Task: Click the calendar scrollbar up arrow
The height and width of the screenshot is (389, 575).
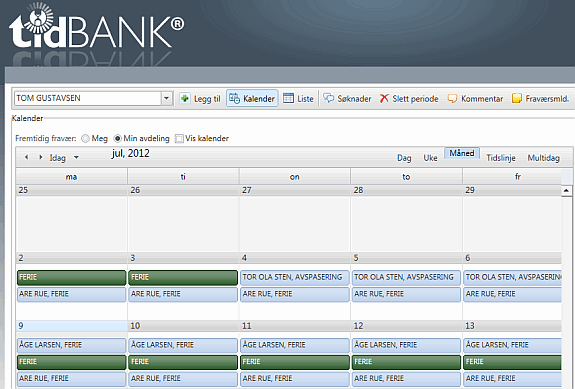Action: click(x=566, y=191)
